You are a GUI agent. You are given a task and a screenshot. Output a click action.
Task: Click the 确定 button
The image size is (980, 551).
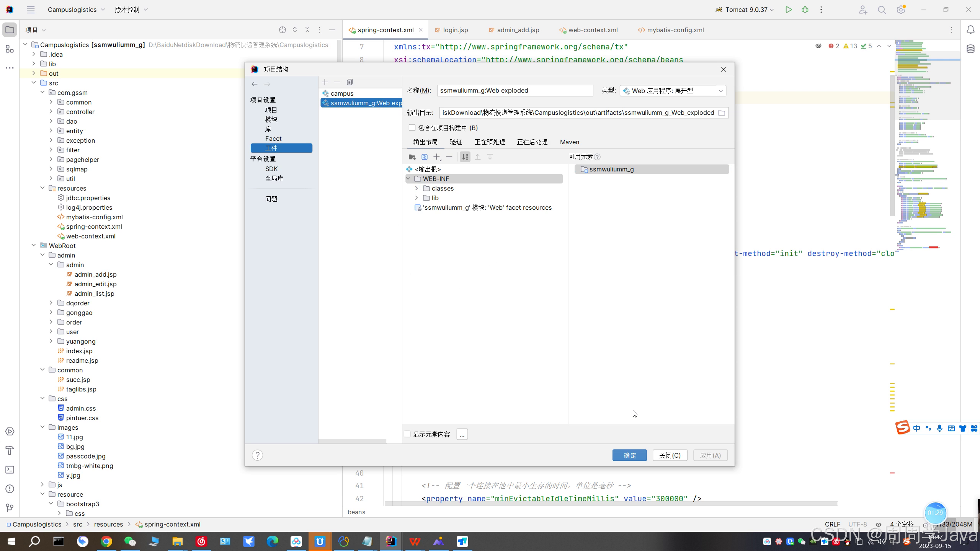[x=629, y=455]
